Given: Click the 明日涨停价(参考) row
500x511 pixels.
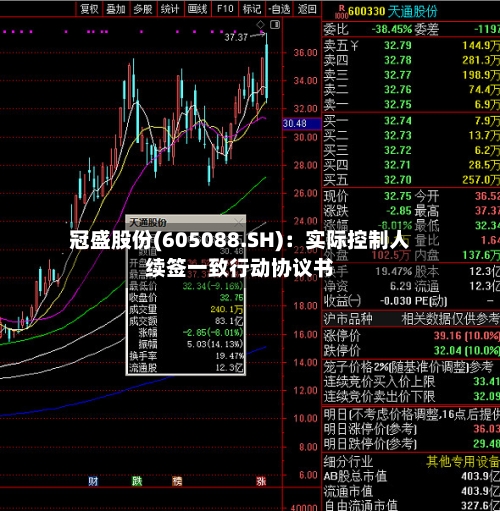Looking at the screenshot, I should pyautogui.click(x=411, y=429).
